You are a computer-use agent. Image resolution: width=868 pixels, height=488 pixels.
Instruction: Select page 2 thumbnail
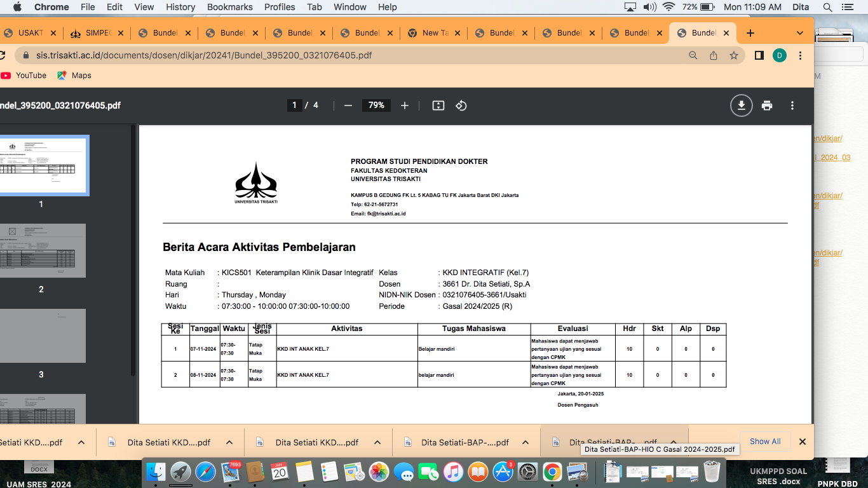pyautogui.click(x=42, y=250)
